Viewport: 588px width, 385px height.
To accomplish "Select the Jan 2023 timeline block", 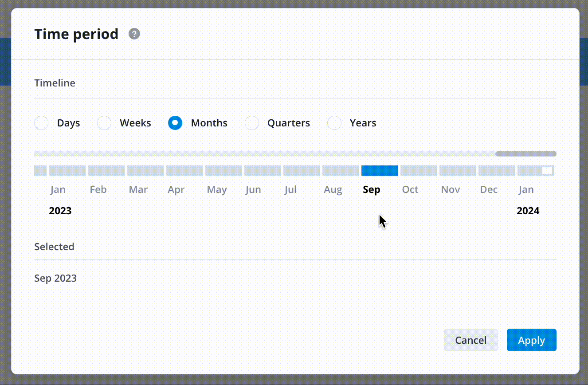I will click(67, 171).
